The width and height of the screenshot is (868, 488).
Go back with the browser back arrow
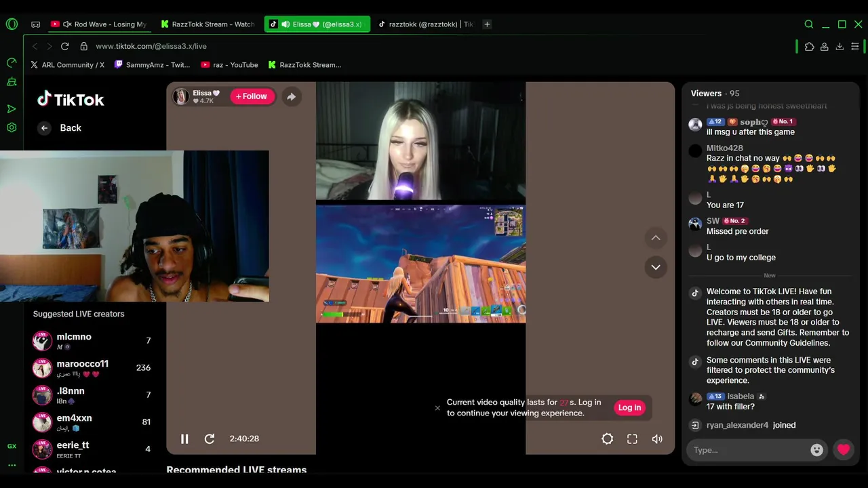point(35,46)
